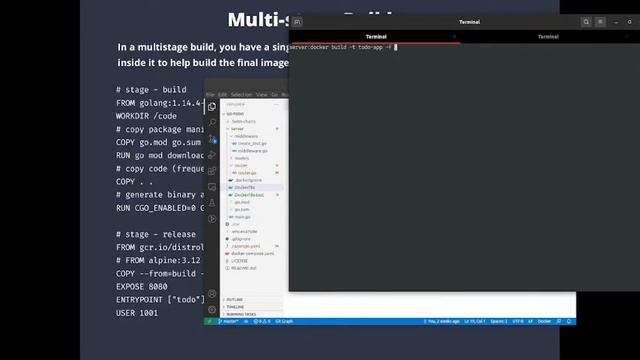Open the View menu in VS Code
The width and height of the screenshot is (640, 360).
click(262, 95)
